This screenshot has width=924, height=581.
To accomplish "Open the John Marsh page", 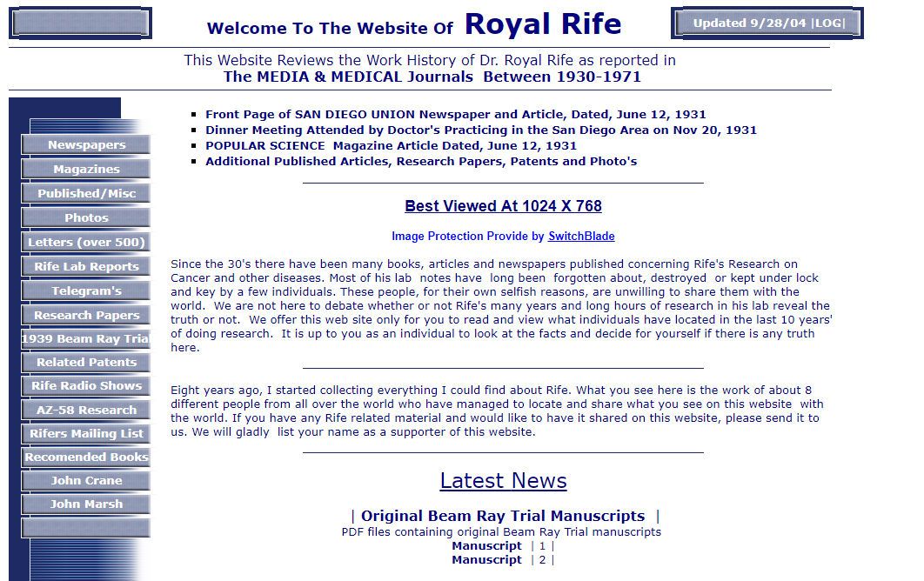I will pos(86,504).
